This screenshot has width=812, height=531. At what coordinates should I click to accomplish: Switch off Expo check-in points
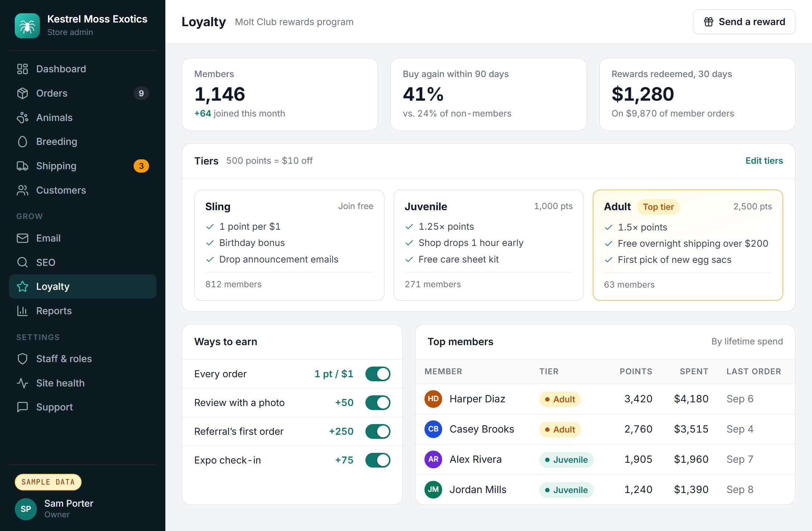click(x=378, y=460)
